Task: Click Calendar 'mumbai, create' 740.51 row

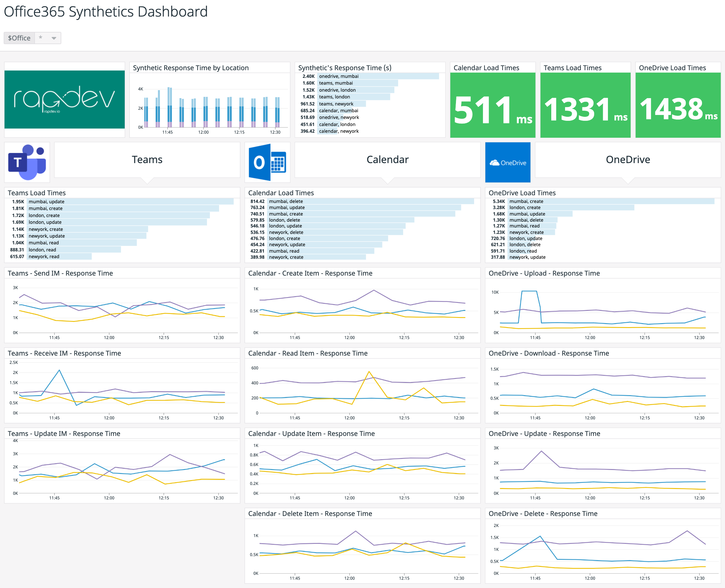Action: (x=362, y=214)
